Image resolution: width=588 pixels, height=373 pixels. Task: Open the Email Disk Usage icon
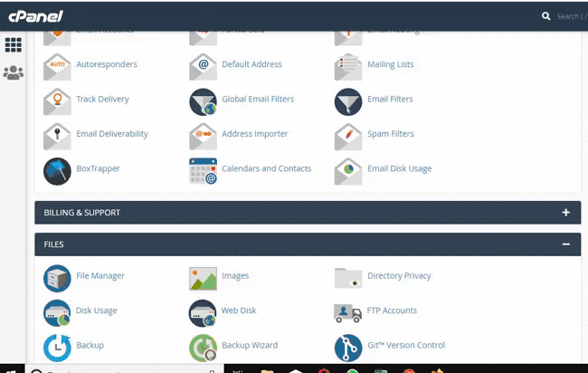point(348,171)
